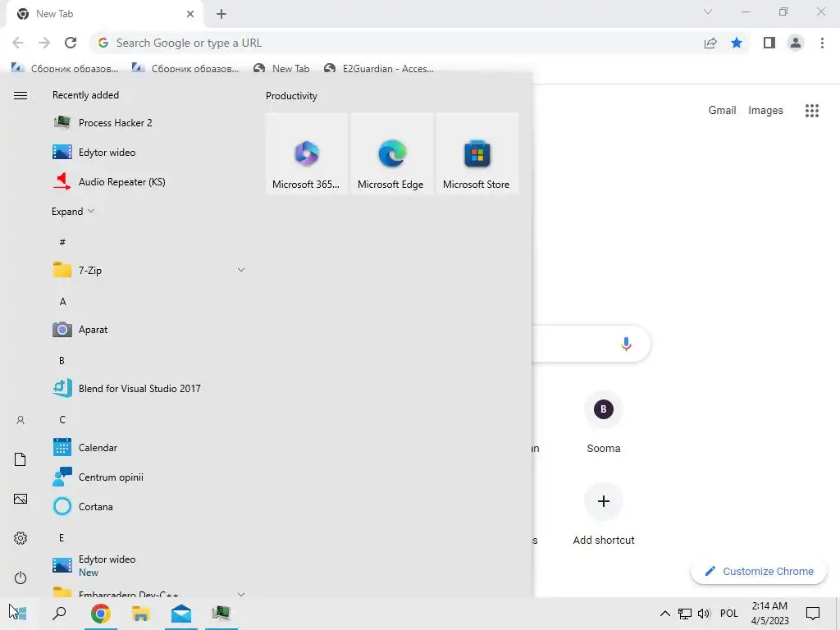Open the Chrome profile avatar
Image resolution: width=840 pixels, height=630 pixels.
pos(796,43)
